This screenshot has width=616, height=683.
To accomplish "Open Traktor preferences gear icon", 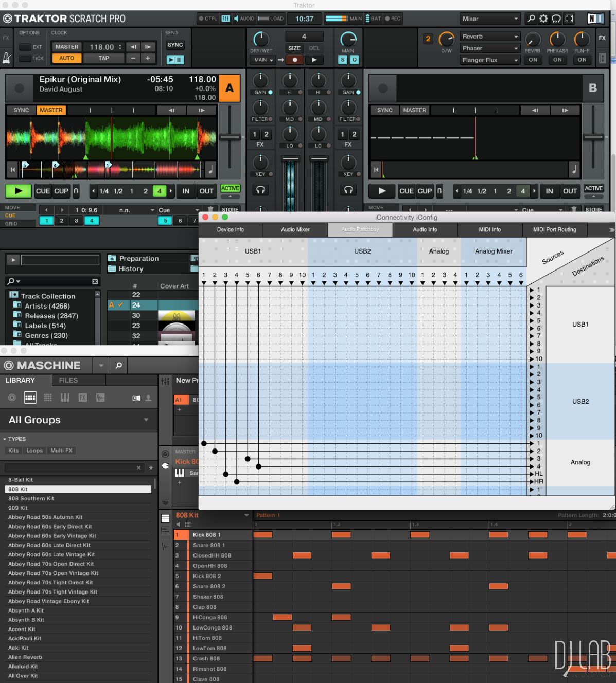I will coord(543,19).
